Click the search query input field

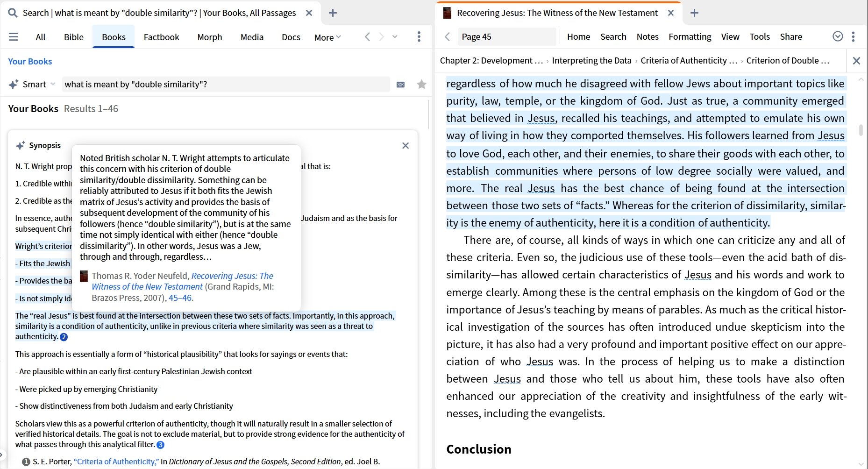(226, 85)
